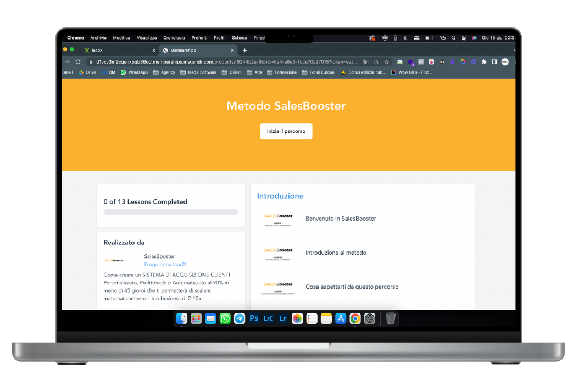Viewport: 573px width, 392px height.
Task: Open the Benvenuto in SalesBooster lesson
Action: (341, 219)
